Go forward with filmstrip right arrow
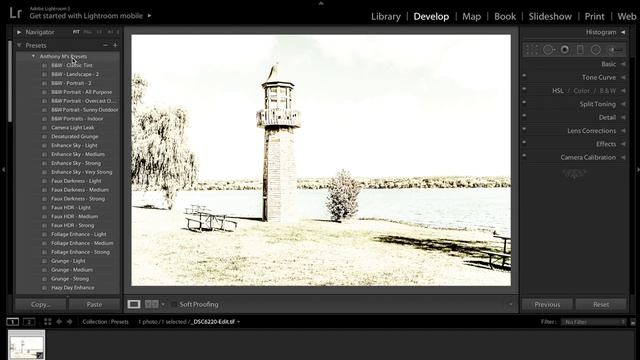This screenshot has height=360, width=640. coord(70,322)
